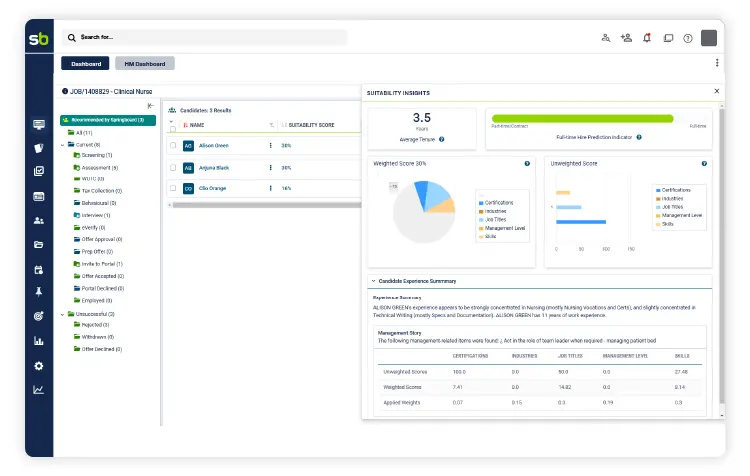Check the box for Clio Orange
The image size is (750, 476).
coord(173,188)
